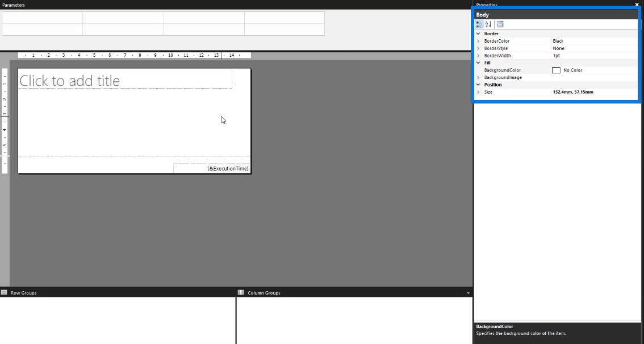
Task: Switch properties to Categorized view
Action: 479,24
